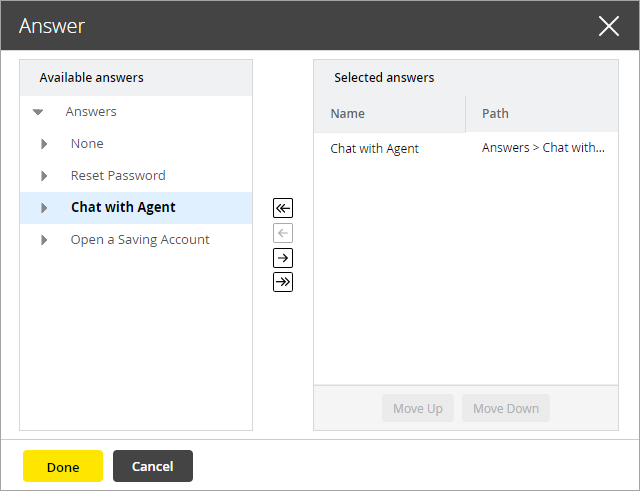The height and width of the screenshot is (491, 640).
Task: Select Open a Saving Account answer
Action: coord(140,240)
